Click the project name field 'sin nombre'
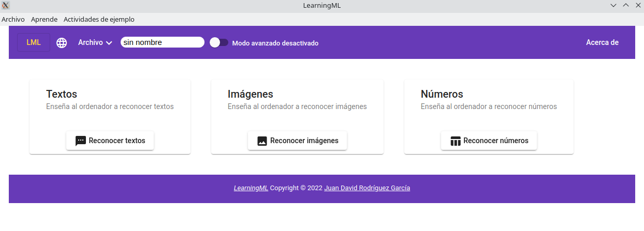This screenshot has width=644, height=231. [162, 42]
